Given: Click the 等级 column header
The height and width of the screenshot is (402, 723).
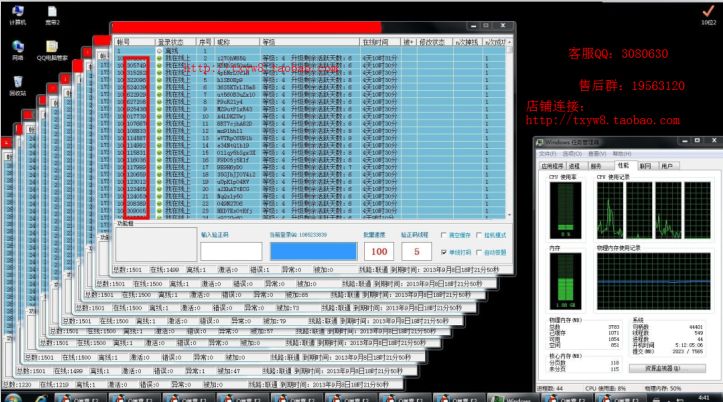Looking at the screenshot, I should pos(270,43).
